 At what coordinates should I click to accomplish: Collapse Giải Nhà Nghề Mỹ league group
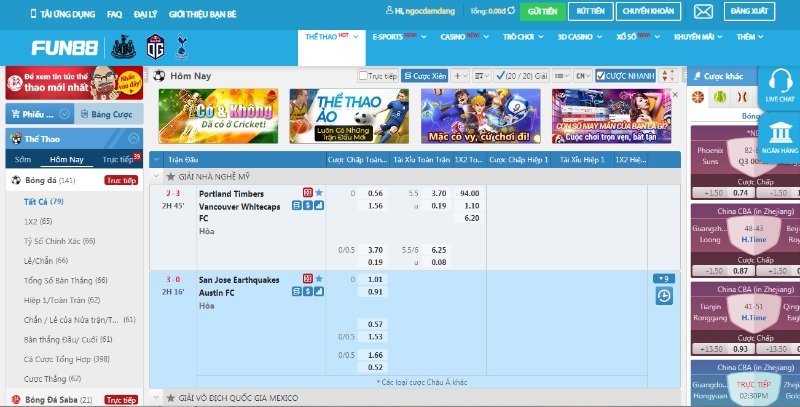click(x=157, y=177)
